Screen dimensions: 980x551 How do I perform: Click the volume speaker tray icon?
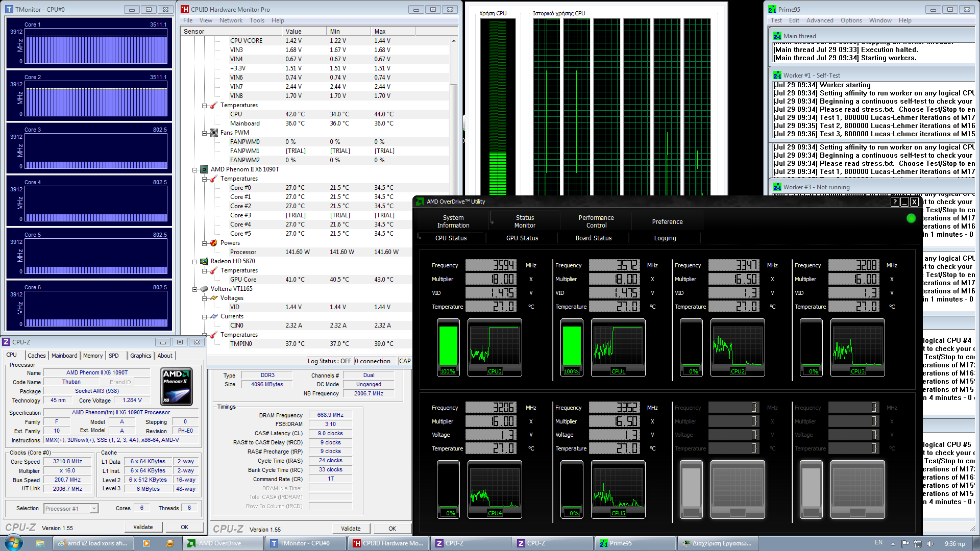[930, 543]
